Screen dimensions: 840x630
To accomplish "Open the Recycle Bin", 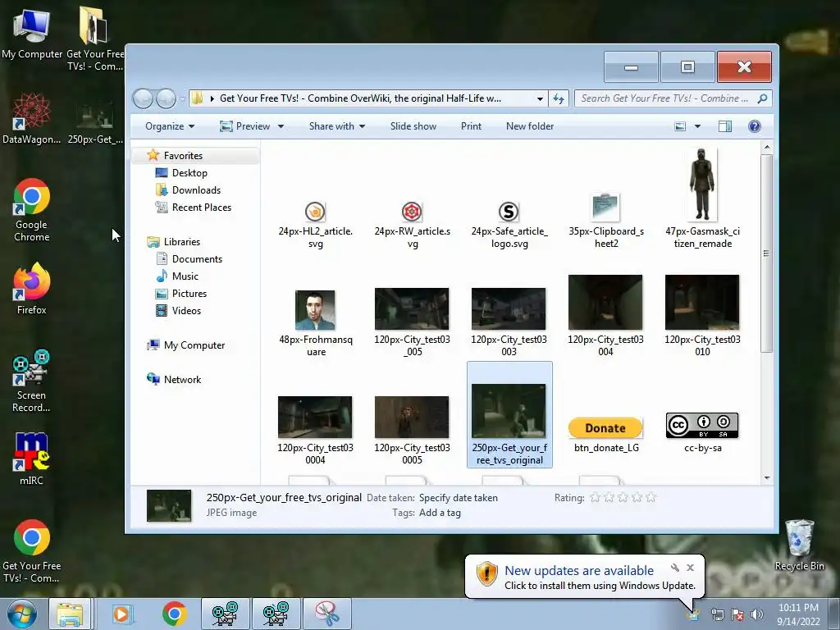I will 799,546.
